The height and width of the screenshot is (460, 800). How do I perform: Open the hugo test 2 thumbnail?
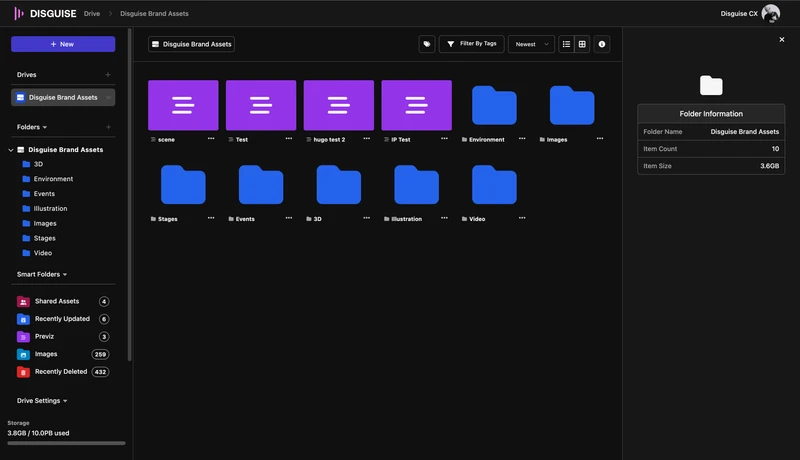point(339,105)
